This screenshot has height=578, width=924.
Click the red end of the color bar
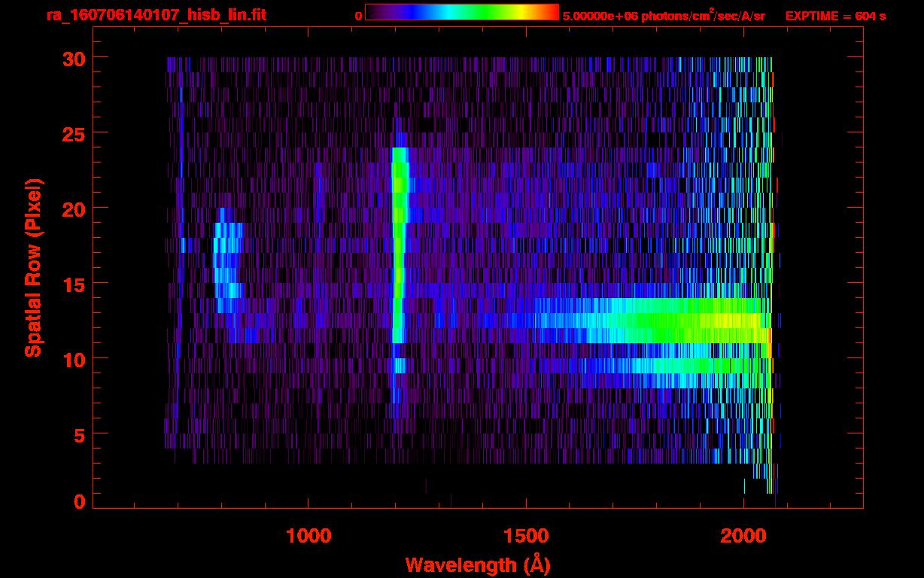[x=553, y=12]
